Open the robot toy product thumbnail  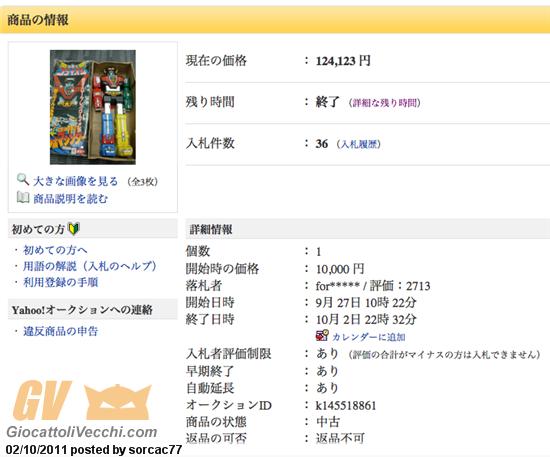point(93,107)
